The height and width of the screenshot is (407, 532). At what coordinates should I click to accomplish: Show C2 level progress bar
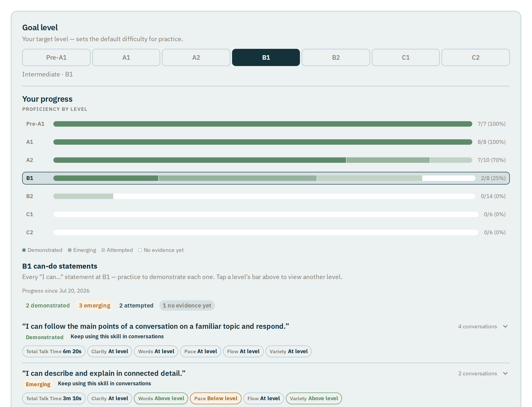coord(266,232)
